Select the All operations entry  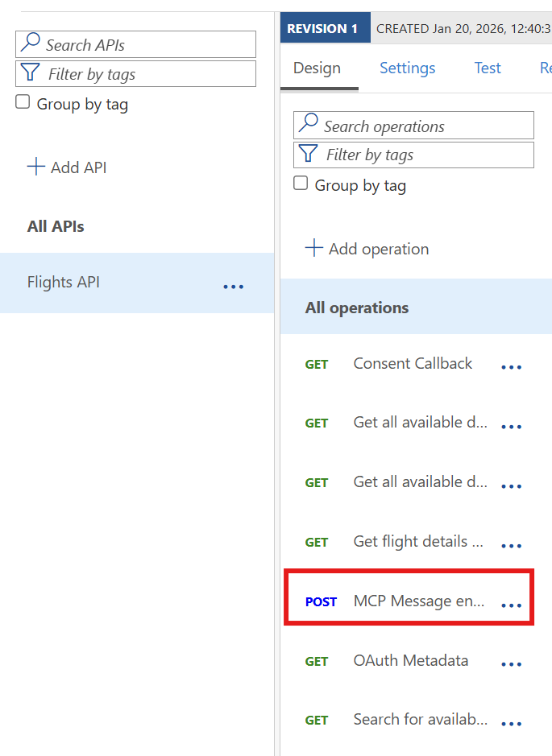pyautogui.click(x=357, y=308)
